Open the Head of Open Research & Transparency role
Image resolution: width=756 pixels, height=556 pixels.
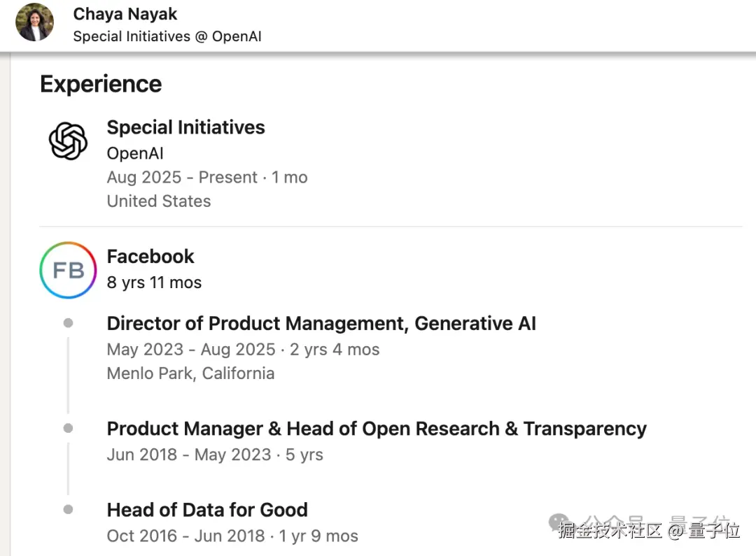pyautogui.click(x=377, y=429)
